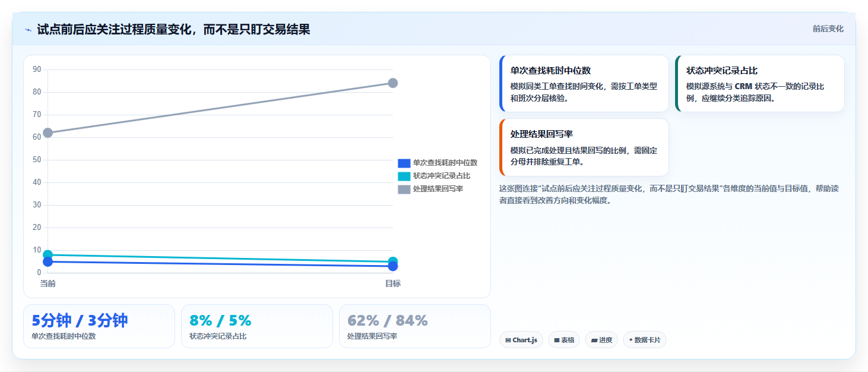Select blue 单次查找耗时 point at 当前

point(48,261)
